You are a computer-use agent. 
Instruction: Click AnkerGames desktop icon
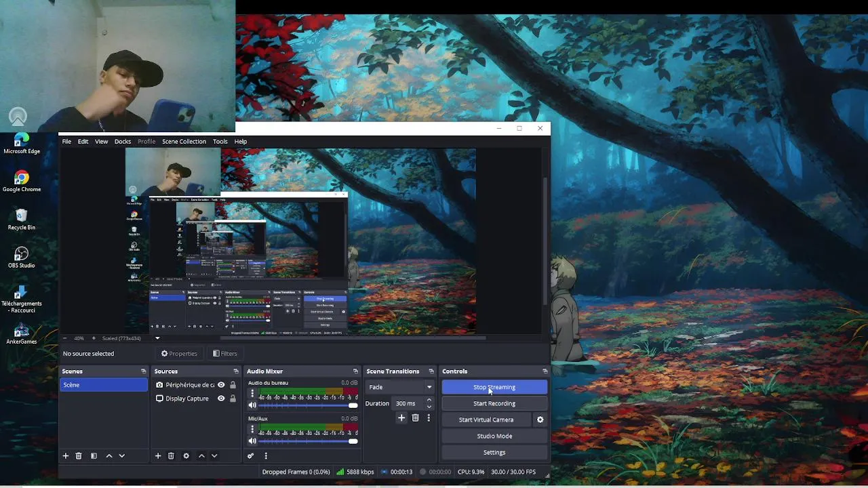coord(22,333)
